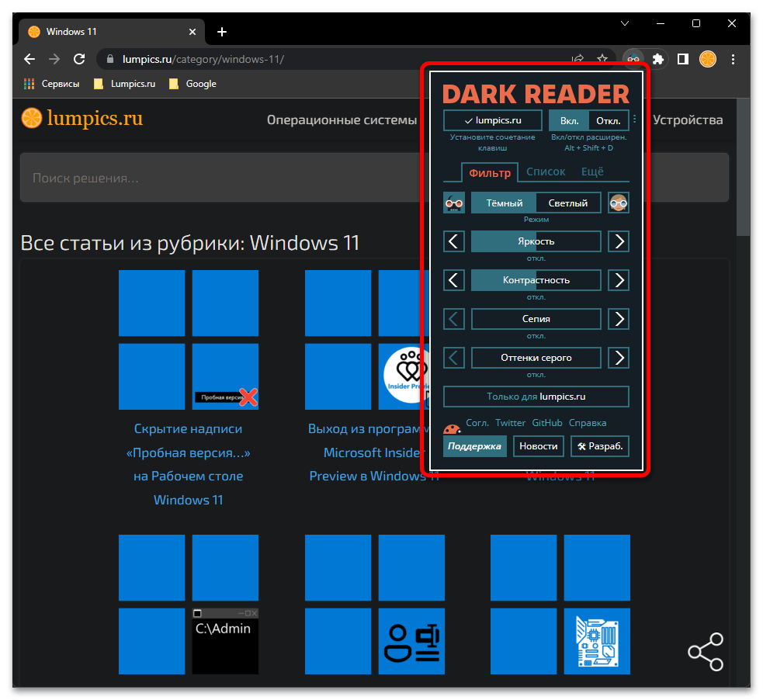
Task: Bookmark this page with star icon
Action: [602, 59]
